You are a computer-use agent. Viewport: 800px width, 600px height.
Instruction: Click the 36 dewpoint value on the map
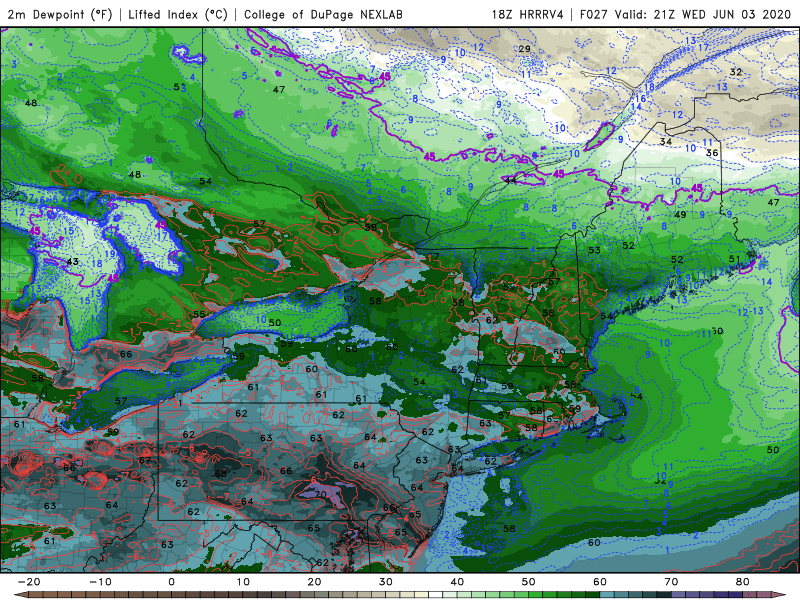click(x=712, y=153)
